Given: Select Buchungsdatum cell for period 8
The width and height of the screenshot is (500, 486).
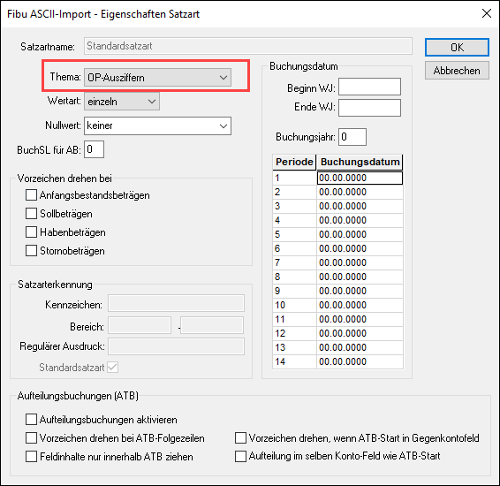Looking at the screenshot, I should [x=360, y=277].
